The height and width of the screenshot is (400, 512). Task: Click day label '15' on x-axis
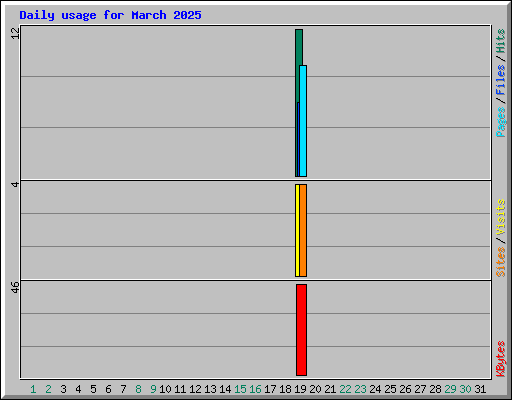click(x=240, y=389)
